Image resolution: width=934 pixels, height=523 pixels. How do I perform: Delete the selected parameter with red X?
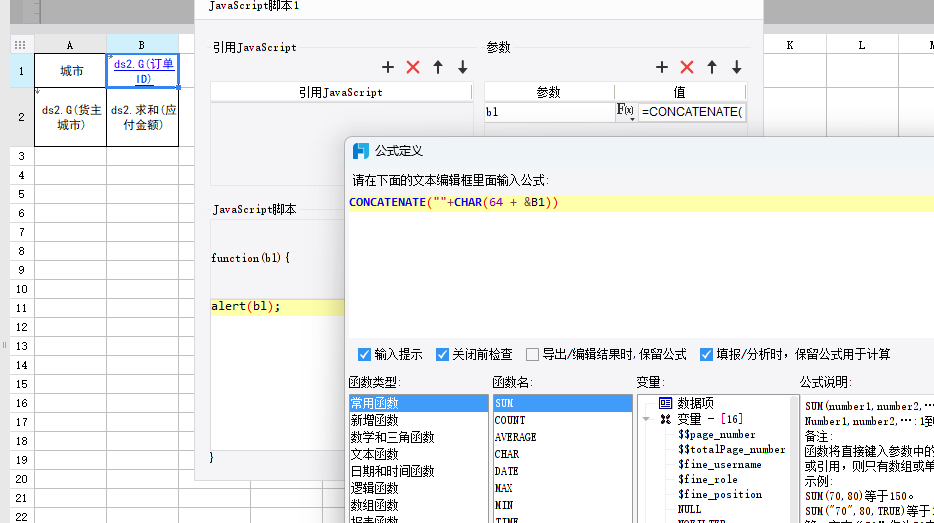click(687, 67)
